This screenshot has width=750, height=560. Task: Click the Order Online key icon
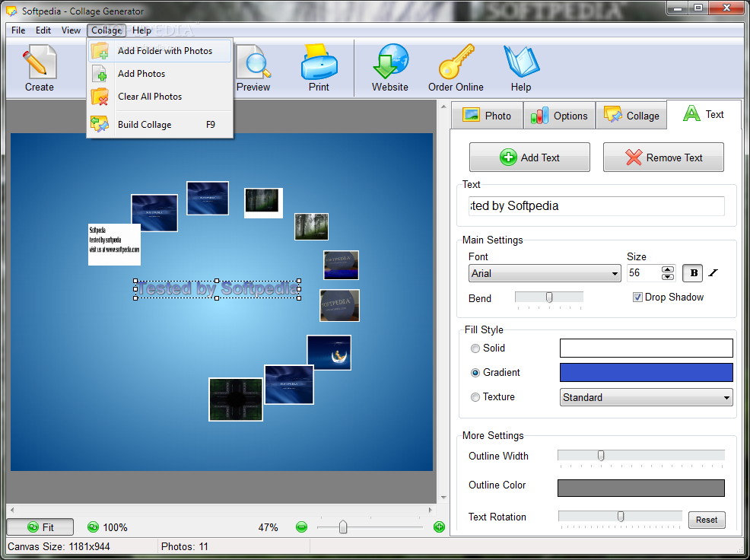(x=456, y=62)
